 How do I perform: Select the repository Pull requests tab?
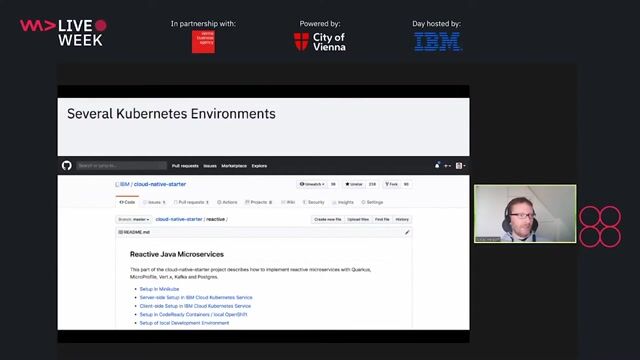click(191, 202)
